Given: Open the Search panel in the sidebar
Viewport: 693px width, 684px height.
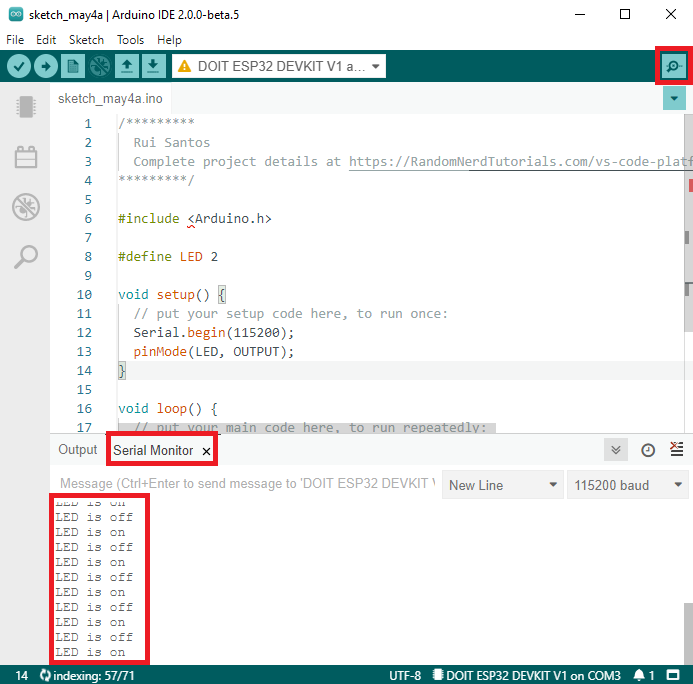Looking at the screenshot, I should 26,256.
